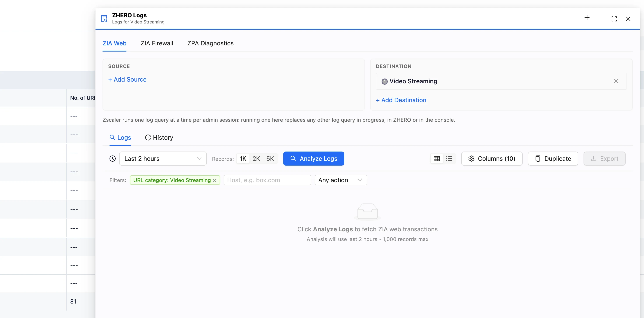Click the numbered badge on Video Streaming
The height and width of the screenshot is (318, 644).
[384, 81]
